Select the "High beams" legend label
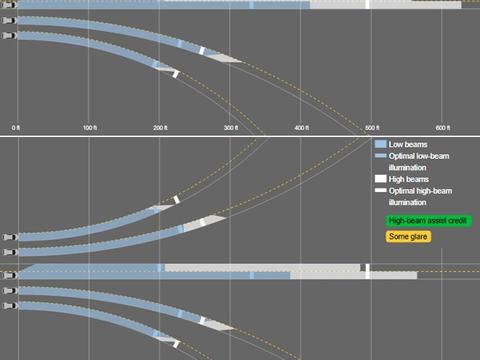This screenshot has width=480, height=360. point(409,179)
